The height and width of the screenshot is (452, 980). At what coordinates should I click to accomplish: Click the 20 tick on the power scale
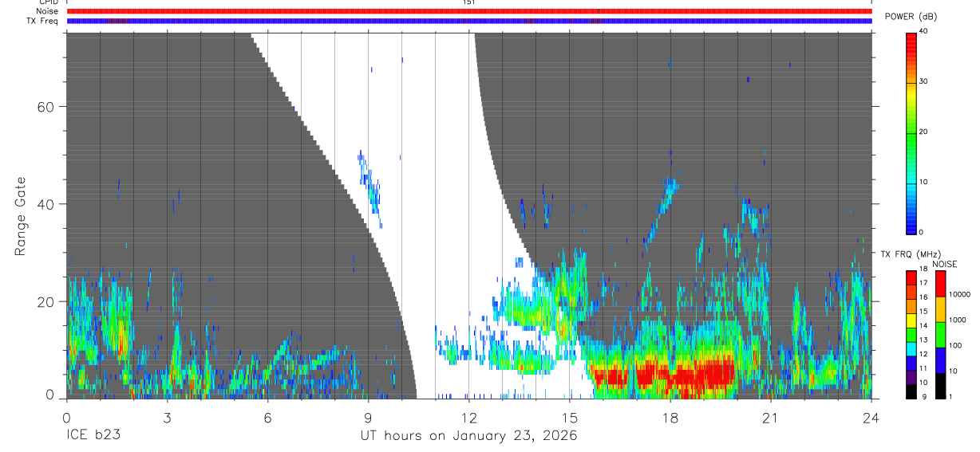[x=922, y=132]
